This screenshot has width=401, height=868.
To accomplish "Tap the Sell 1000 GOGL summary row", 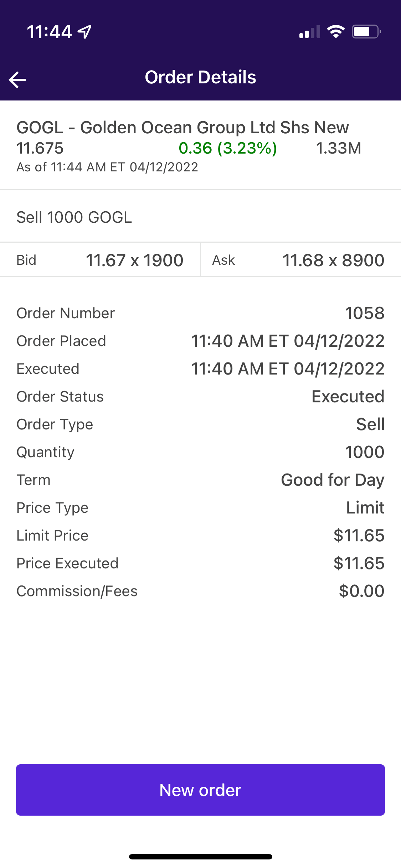I will pos(74,217).
